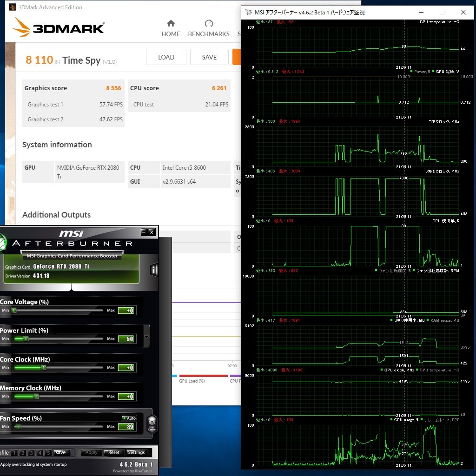Select Afterburner profile slot 2
Viewport: 476px width, 476px height.
(x=23, y=453)
